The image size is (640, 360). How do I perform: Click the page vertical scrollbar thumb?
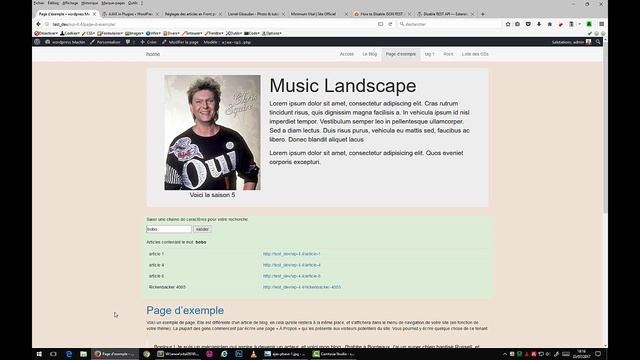pyautogui.click(x=605, y=127)
